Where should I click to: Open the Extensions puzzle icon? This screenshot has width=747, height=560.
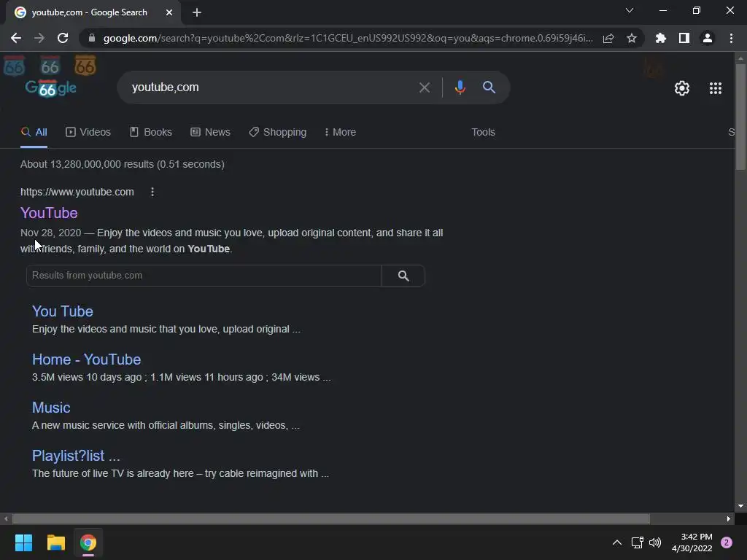(x=660, y=38)
